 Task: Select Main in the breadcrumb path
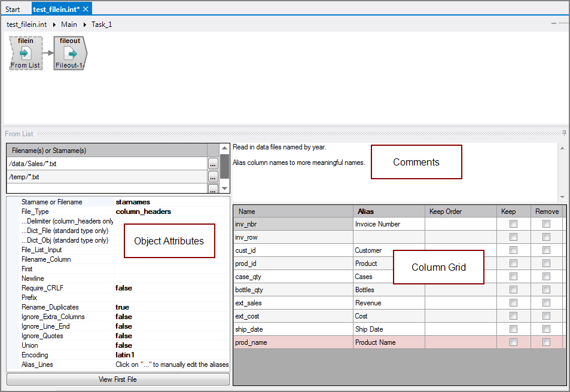(69, 24)
